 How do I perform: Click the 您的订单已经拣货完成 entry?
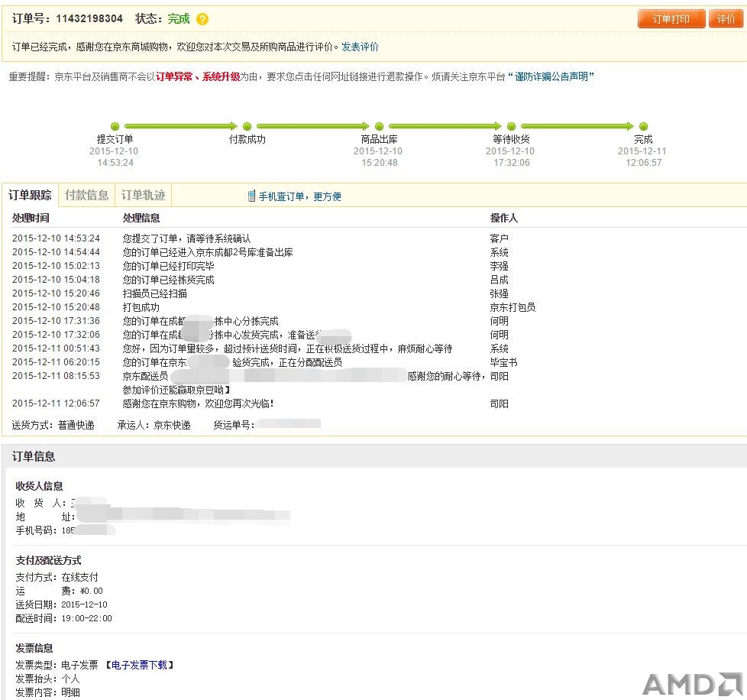point(168,280)
